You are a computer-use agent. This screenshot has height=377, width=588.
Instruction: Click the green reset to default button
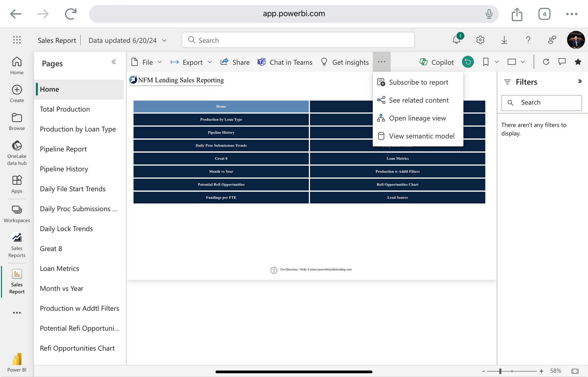pyautogui.click(x=468, y=62)
